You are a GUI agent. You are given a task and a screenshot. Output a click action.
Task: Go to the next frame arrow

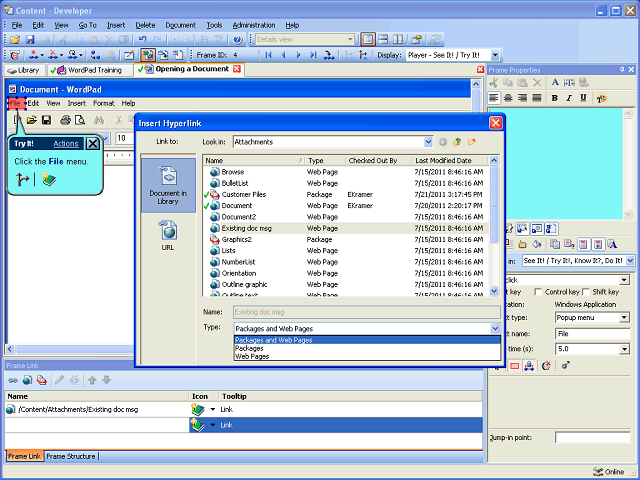click(298, 55)
